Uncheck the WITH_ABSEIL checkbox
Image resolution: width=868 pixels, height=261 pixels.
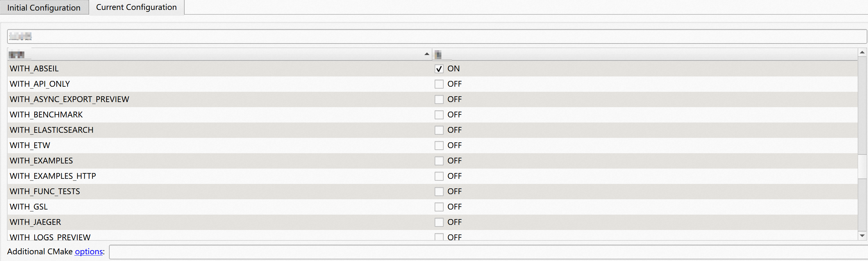point(439,69)
